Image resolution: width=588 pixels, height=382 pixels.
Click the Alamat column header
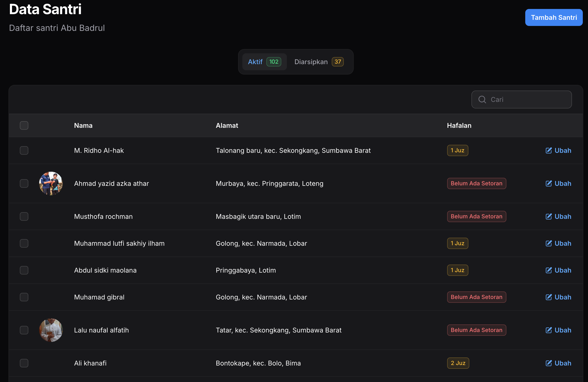point(227,125)
